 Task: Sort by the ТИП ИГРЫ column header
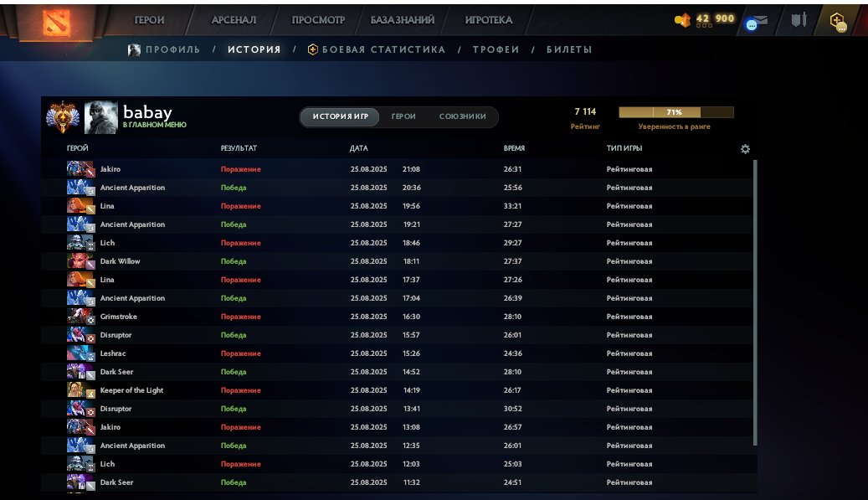click(x=624, y=148)
